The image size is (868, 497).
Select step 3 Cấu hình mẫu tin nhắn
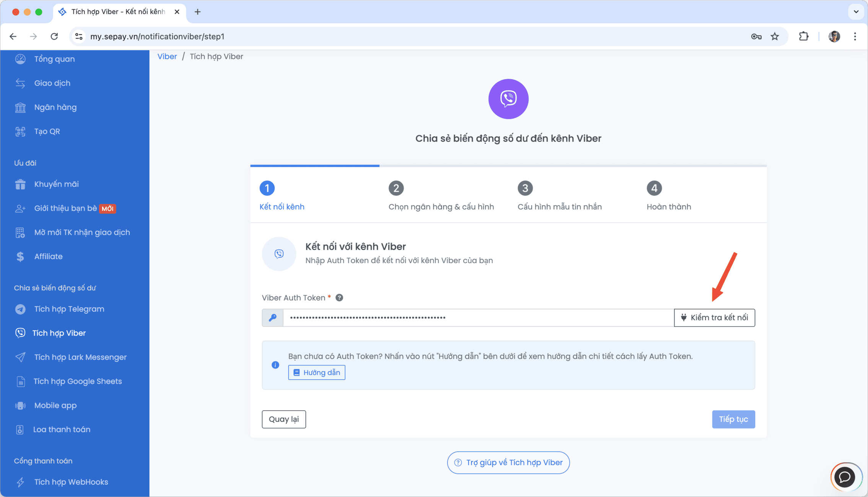click(x=559, y=196)
